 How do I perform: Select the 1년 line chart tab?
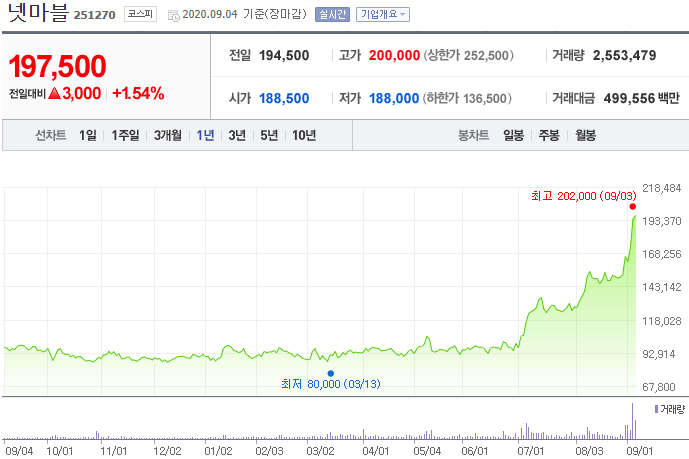205,135
